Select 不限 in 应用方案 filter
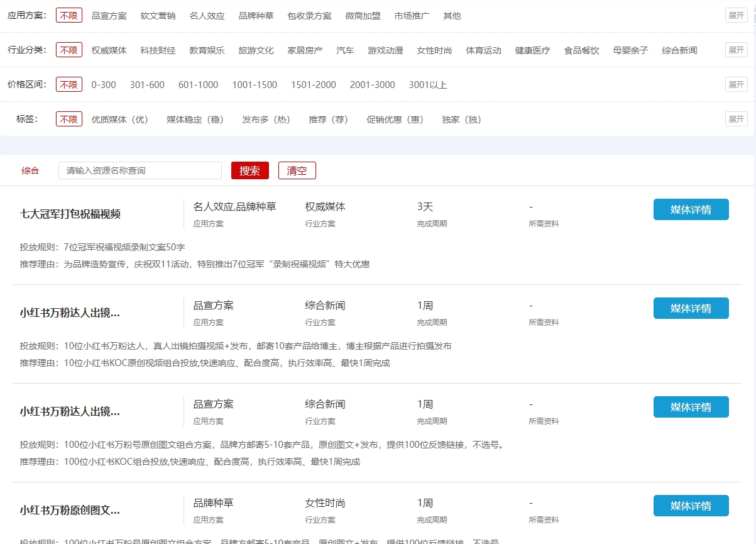756x544 pixels. click(69, 16)
